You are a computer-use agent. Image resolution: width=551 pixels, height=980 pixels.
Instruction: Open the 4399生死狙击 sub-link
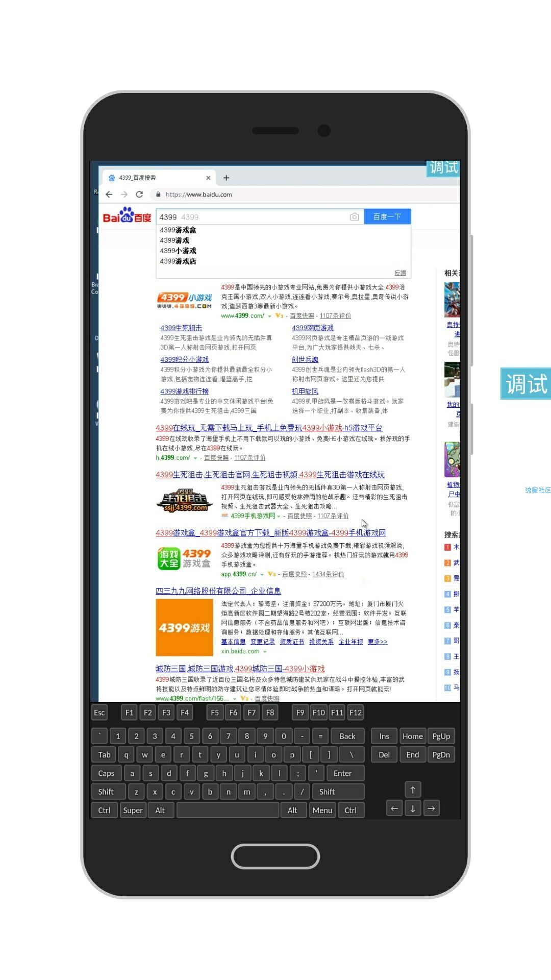click(181, 328)
